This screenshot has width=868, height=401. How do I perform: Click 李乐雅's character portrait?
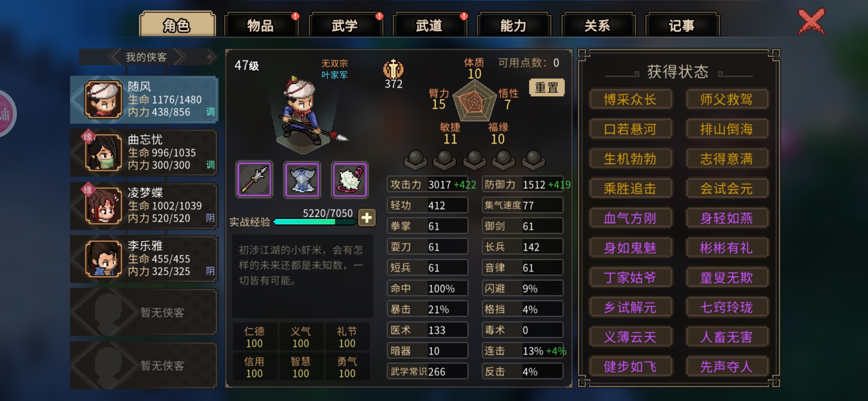click(x=103, y=259)
